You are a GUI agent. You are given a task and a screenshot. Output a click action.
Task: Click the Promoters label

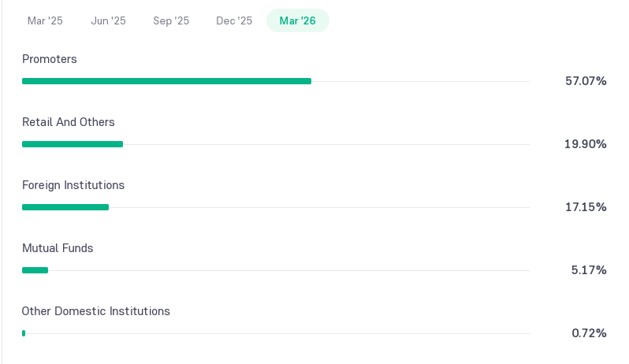[50, 59]
